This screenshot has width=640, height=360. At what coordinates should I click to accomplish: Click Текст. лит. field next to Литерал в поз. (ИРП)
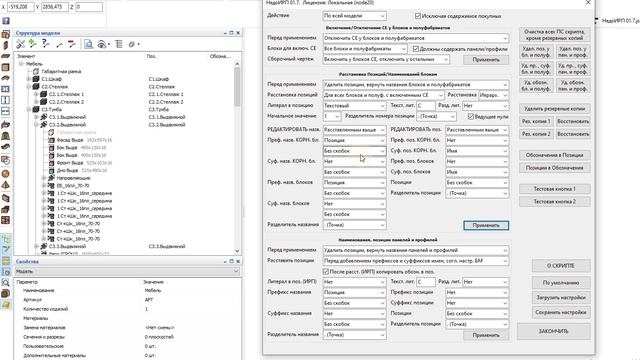click(x=426, y=282)
